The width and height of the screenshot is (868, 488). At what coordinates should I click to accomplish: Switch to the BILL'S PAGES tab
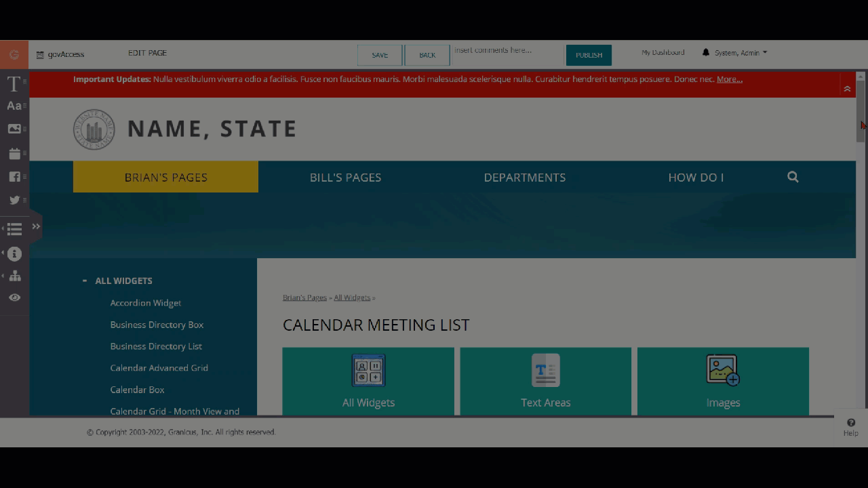[345, 177]
